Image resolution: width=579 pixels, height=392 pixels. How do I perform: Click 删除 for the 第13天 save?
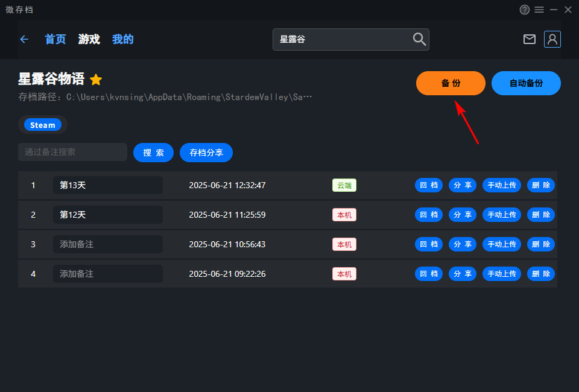(x=541, y=185)
